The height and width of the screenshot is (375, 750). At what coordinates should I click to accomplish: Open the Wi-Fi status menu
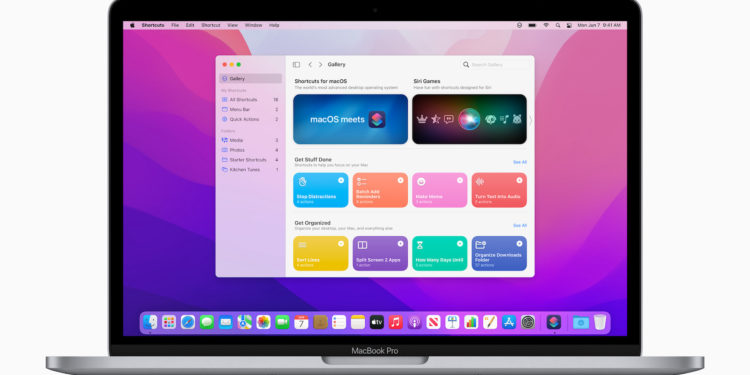(546, 25)
